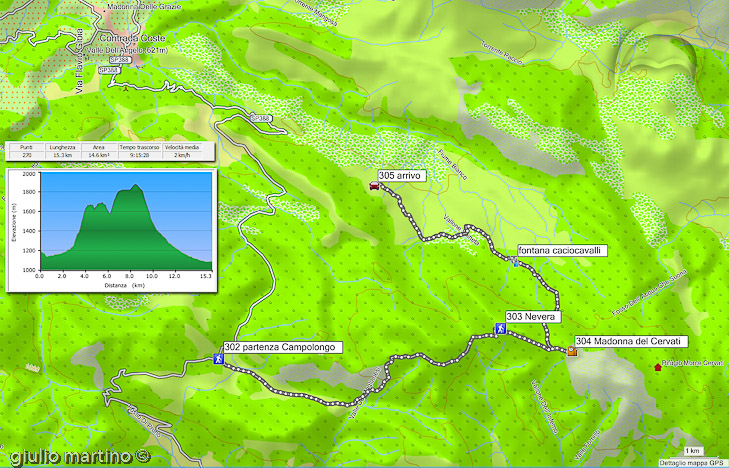Click the 'Dettaglio mappa GPS' status text
The image size is (729, 468).
click(692, 463)
